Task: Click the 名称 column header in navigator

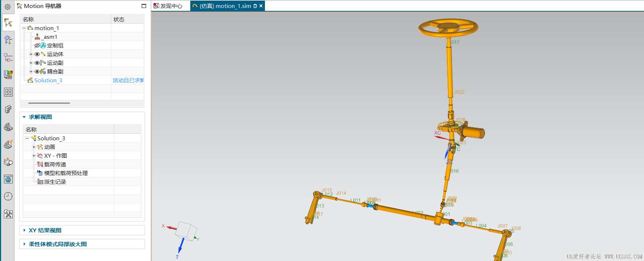Action: click(x=66, y=19)
